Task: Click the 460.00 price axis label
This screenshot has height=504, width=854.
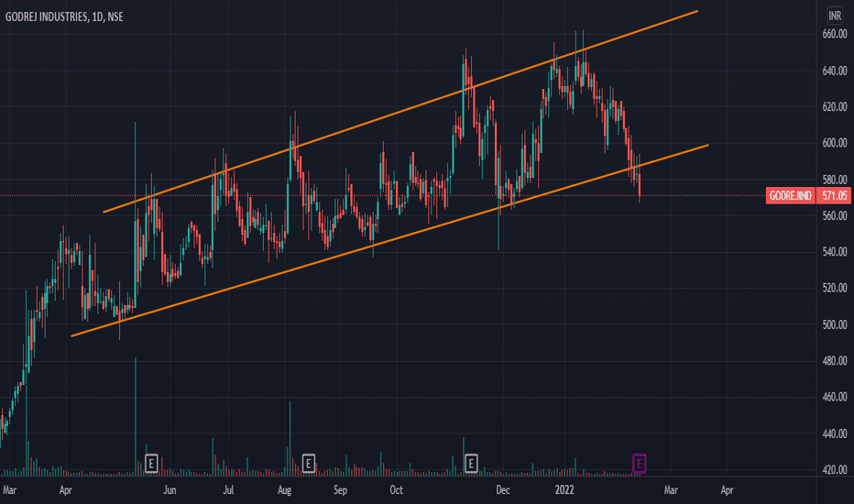Action: 835,397
